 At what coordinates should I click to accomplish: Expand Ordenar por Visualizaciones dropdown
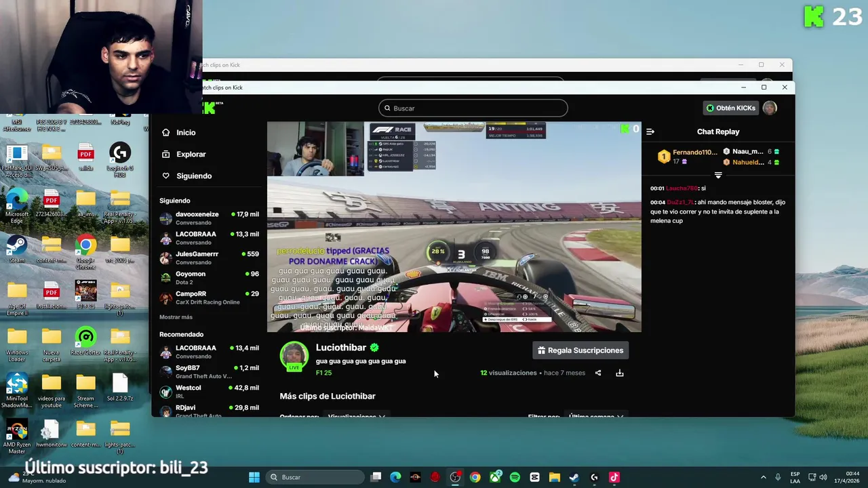click(356, 416)
